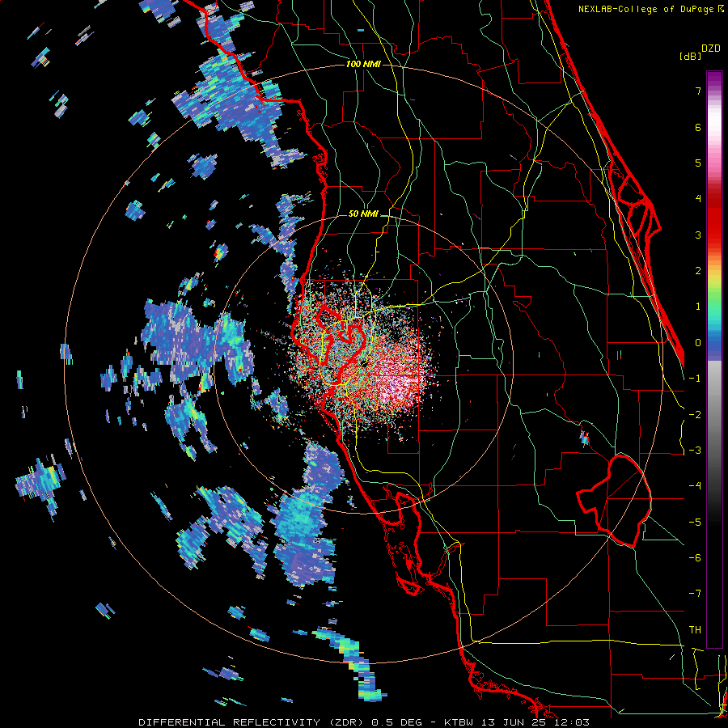728x728 pixels.
Task: Click the DZD legend title
Action: [711, 49]
